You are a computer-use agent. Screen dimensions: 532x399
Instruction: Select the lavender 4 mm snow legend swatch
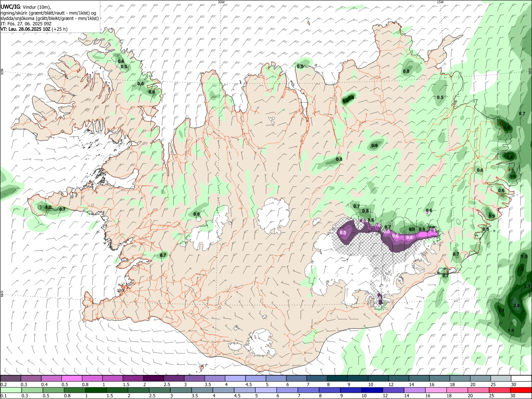pos(235,378)
